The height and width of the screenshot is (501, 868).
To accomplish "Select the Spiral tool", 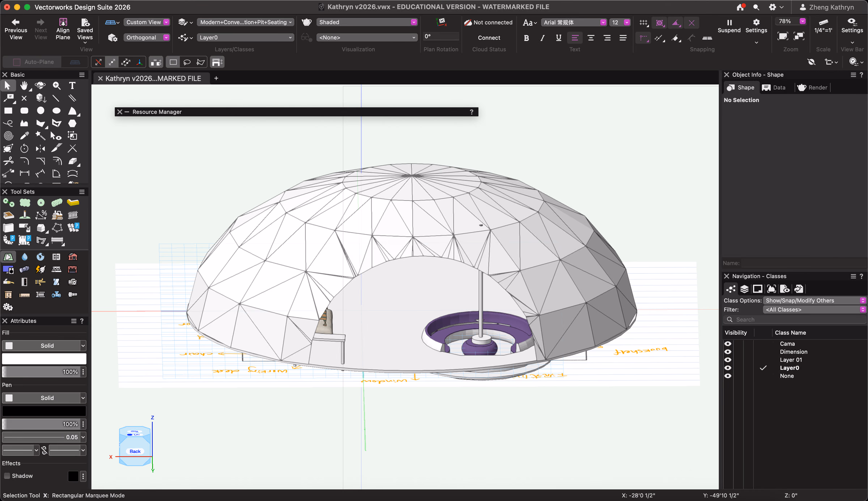I will pyautogui.click(x=8, y=136).
